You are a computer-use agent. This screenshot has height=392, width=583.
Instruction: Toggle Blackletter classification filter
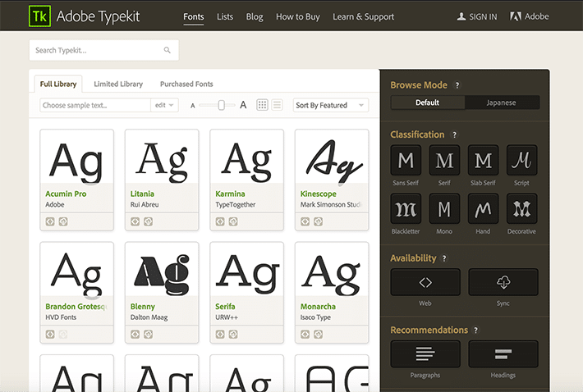tap(406, 208)
